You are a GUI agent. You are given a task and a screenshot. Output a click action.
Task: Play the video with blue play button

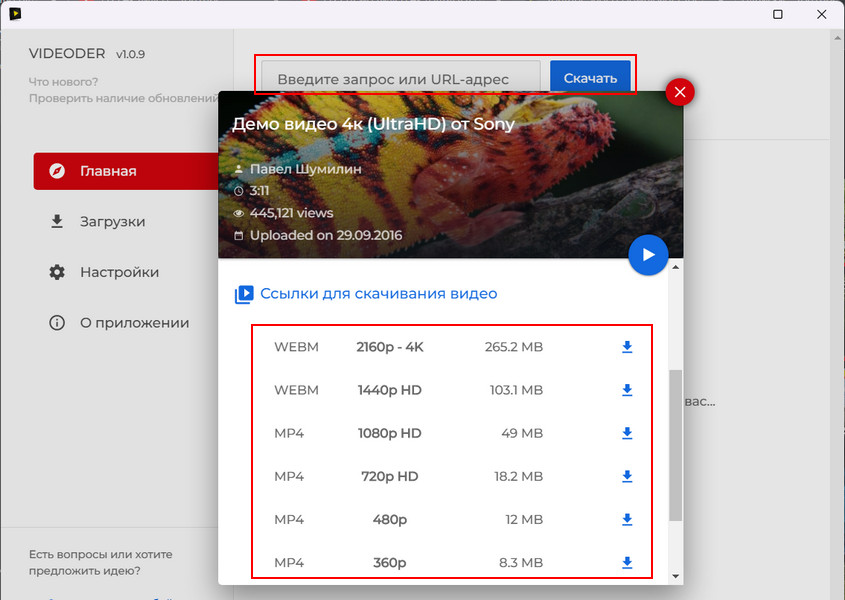(x=648, y=255)
